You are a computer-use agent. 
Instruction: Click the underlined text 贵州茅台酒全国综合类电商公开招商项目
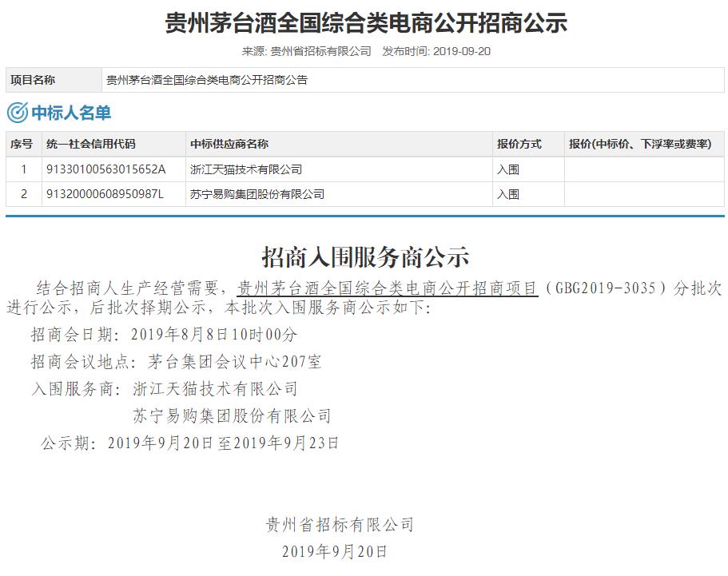(x=388, y=288)
